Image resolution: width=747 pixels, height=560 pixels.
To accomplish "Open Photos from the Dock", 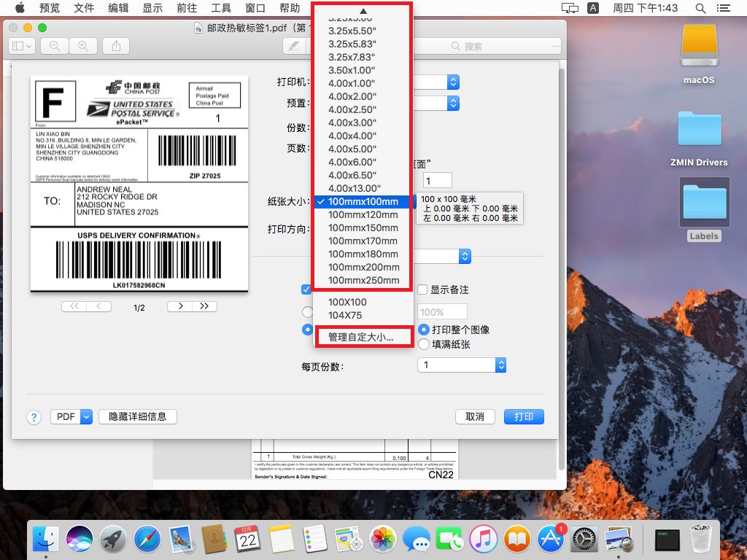I will pyautogui.click(x=382, y=539).
